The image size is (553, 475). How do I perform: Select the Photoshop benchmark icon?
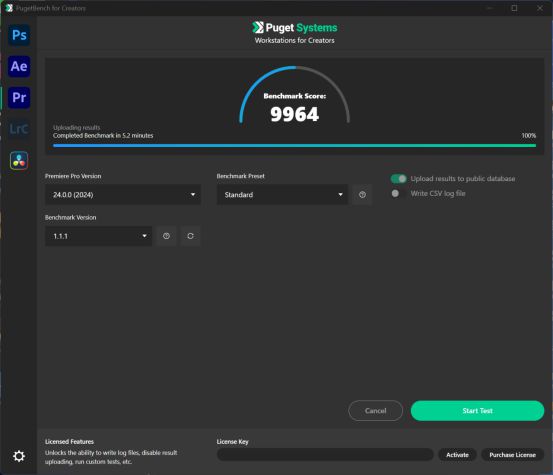point(19,35)
